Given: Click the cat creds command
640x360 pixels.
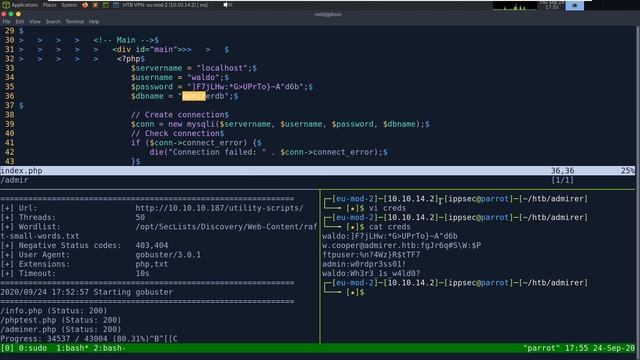Looking at the screenshot, I should [x=390, y=227].
